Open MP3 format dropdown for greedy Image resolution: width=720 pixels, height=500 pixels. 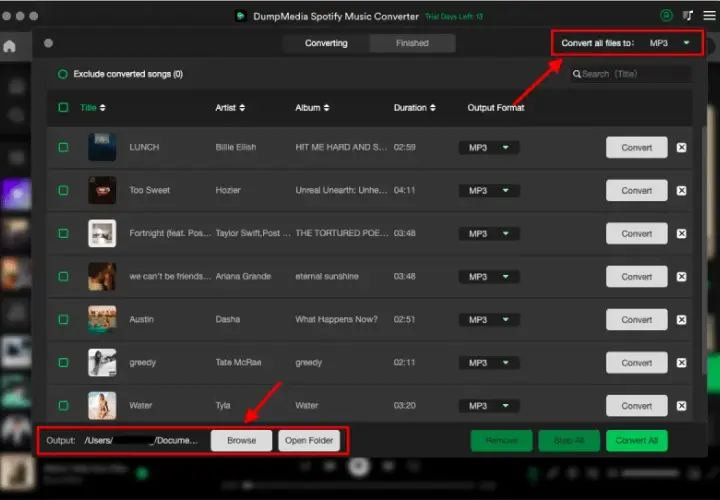(x=489, y=363)
